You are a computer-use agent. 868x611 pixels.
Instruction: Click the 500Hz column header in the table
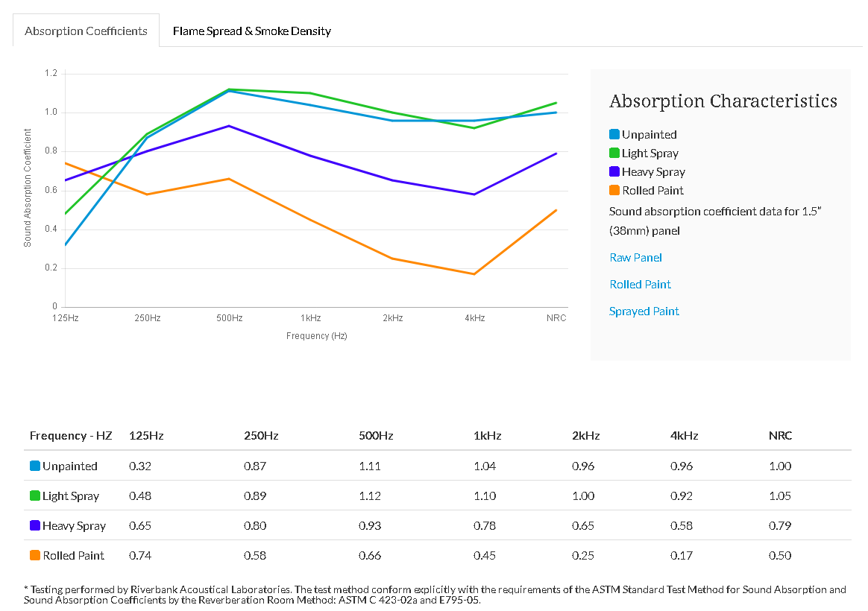(376, 436)
